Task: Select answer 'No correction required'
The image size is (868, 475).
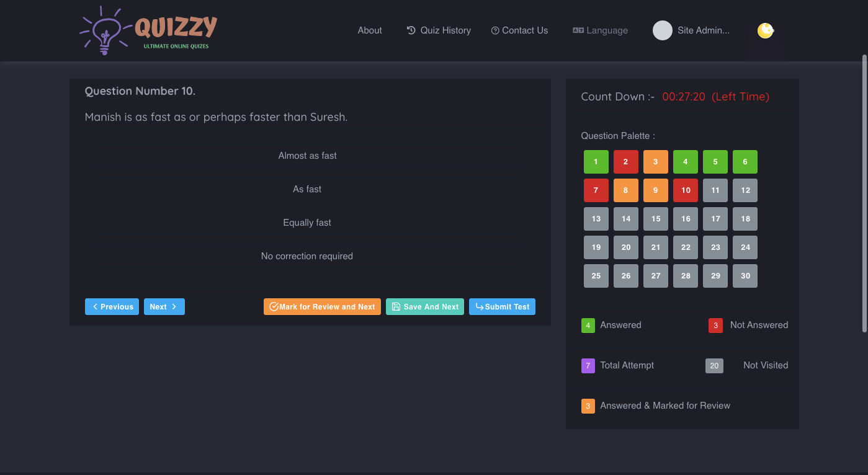Action: [x=307, y=256]
